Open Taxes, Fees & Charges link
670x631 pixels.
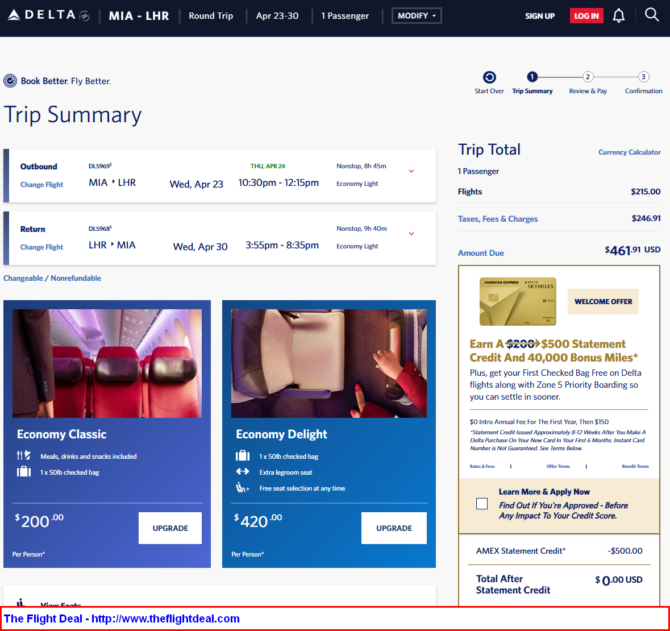point(497,218)
